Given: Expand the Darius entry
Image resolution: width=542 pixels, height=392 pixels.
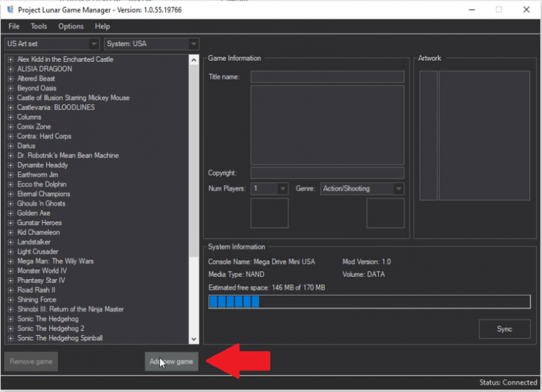Looking at the screenshot, I should [11, 146].
